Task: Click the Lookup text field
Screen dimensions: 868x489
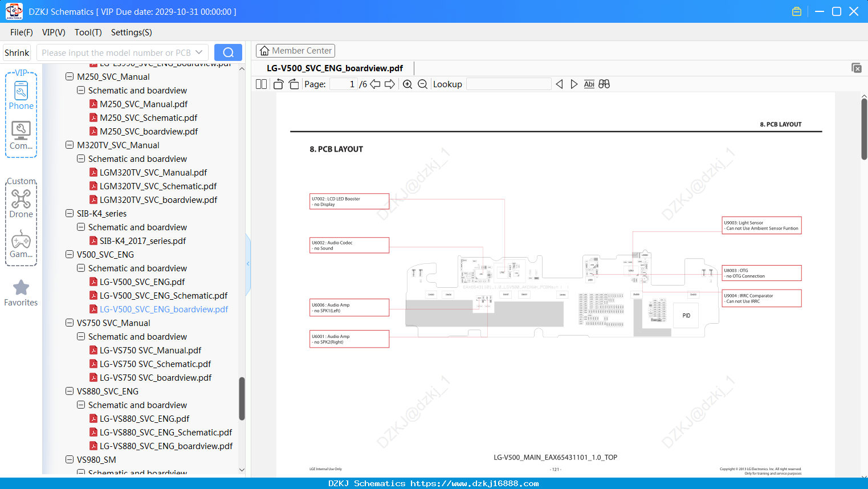Action: 509,84
